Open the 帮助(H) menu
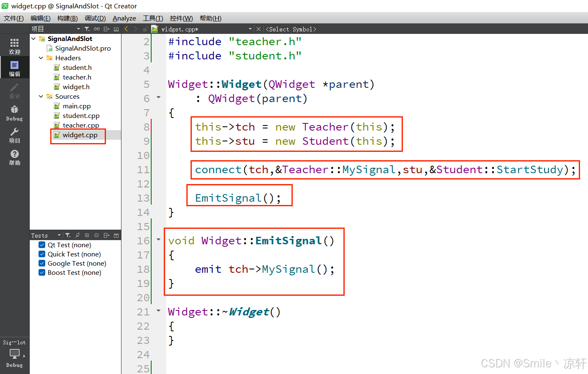The height and width of the screenshot is (374, 588). tap(211, 18)
